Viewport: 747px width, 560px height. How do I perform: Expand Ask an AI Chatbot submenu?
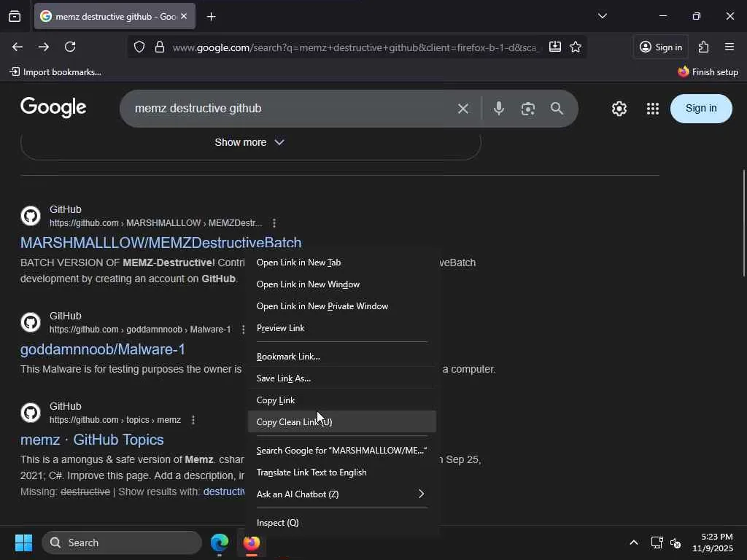tap(342, 494)
